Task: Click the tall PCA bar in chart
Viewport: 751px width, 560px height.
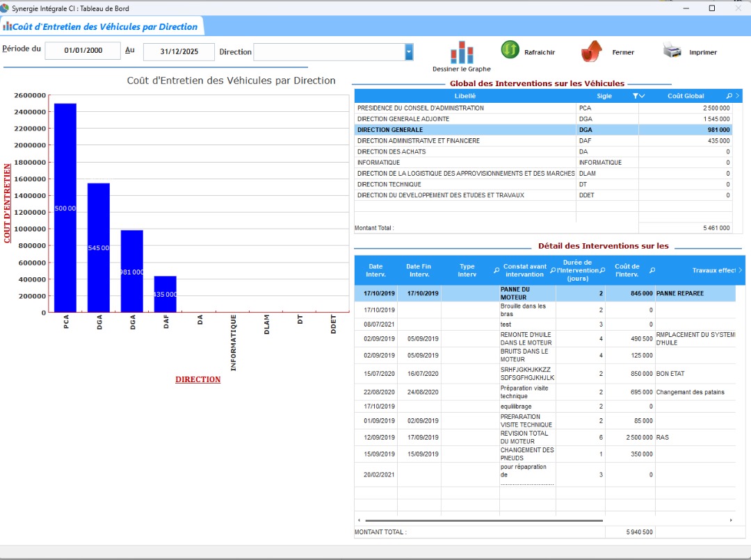Action: pyautogui.click(x=65, y=208)
